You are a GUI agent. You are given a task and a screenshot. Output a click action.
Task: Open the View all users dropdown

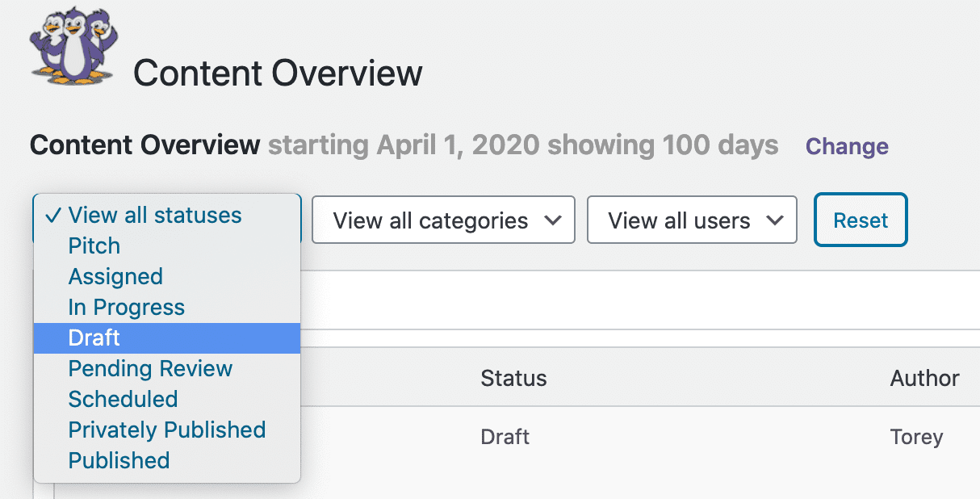692,220
